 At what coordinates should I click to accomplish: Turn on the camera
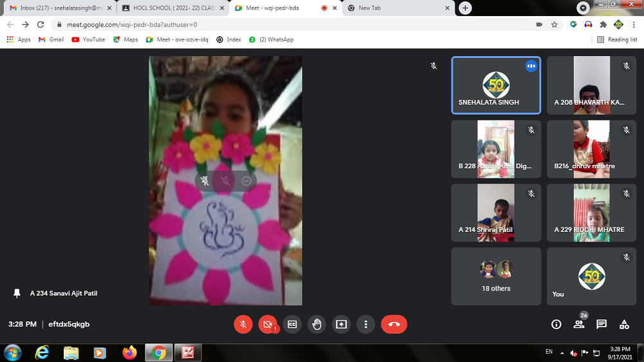coord(267,325)
